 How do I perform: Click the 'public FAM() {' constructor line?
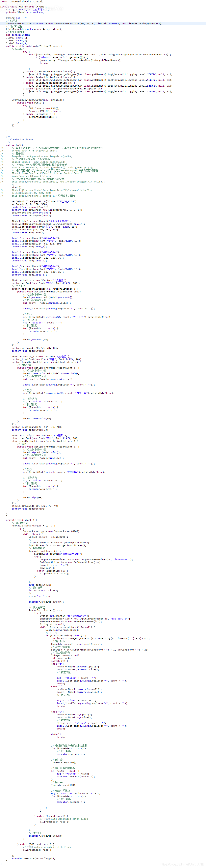click(16, 145)
